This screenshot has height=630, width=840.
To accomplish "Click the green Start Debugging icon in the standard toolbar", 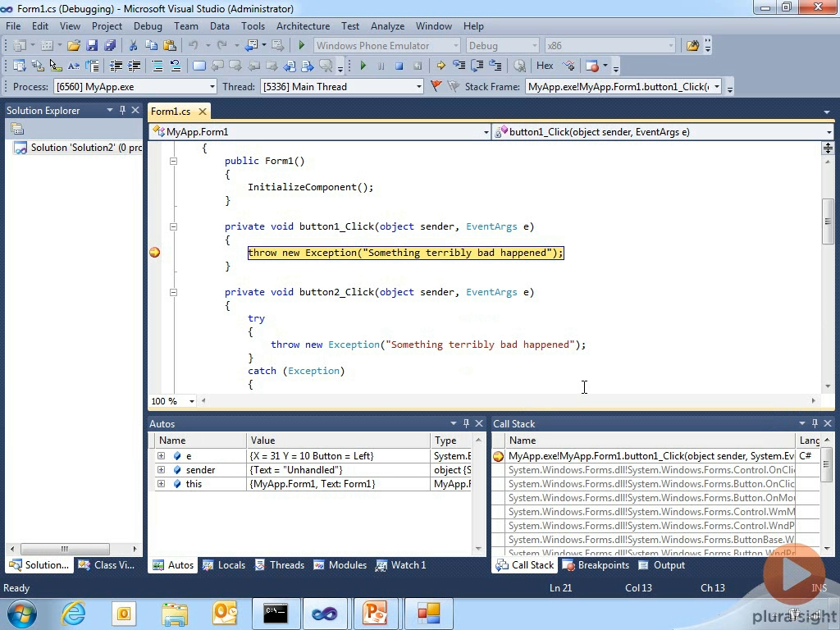I will [301, 46].
